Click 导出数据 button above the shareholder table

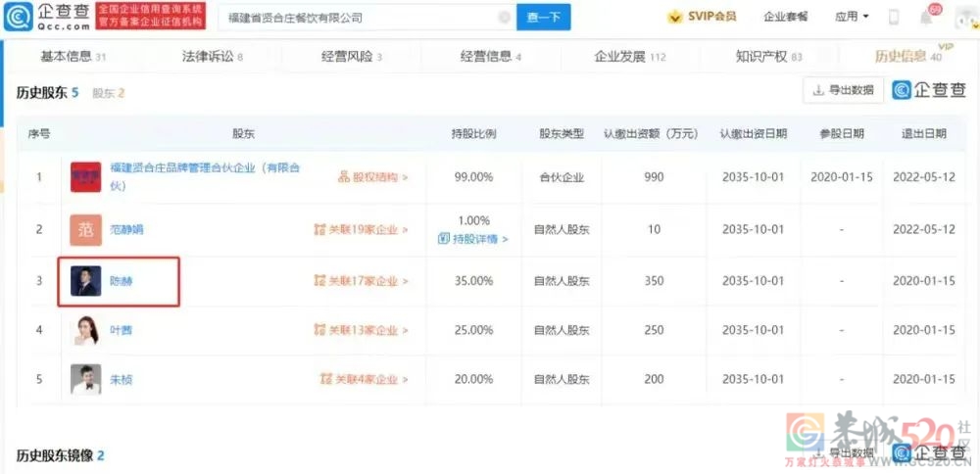(x=843, y=90)
